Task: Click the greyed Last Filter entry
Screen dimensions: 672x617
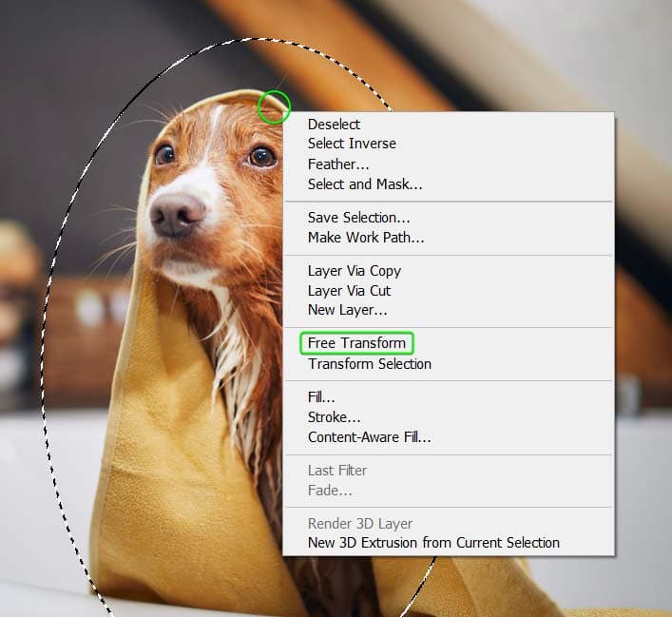Action: point(449,471)
